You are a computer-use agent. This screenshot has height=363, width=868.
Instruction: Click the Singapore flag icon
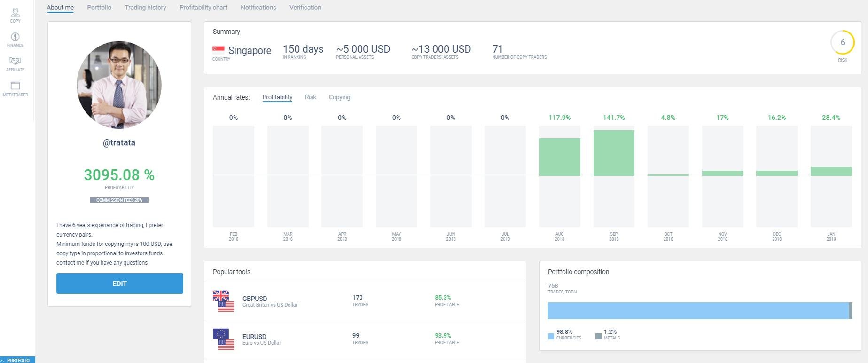click(218, 49)
